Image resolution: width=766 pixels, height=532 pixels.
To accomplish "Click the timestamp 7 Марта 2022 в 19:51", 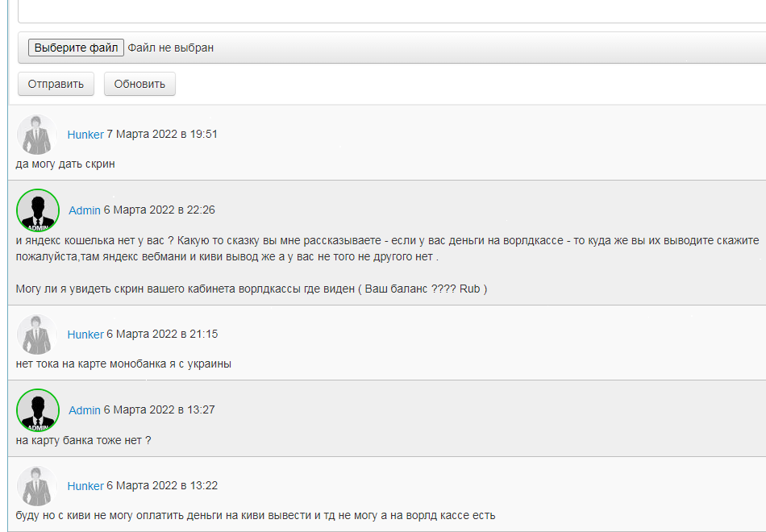I will point(162,135).
